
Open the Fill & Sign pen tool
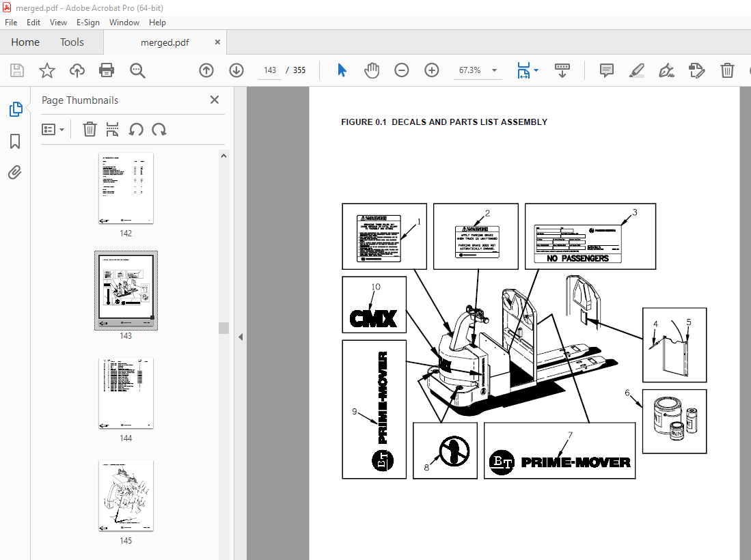click(666, 70)
